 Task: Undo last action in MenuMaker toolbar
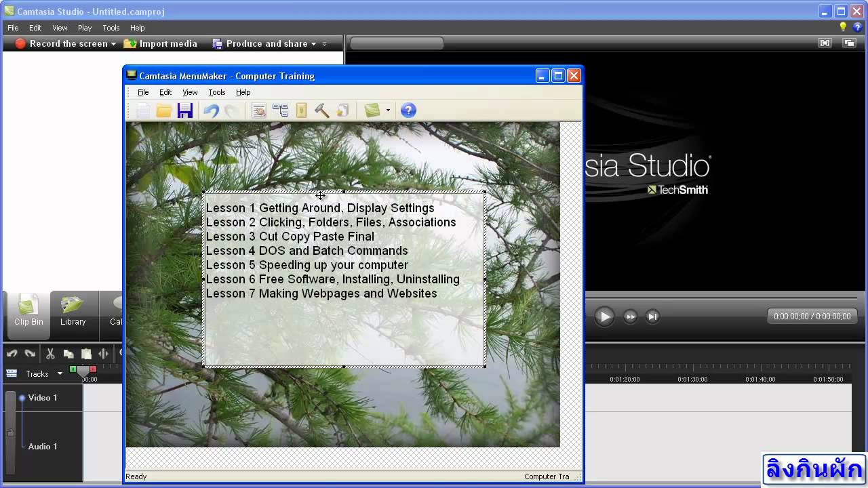(211, 110)
